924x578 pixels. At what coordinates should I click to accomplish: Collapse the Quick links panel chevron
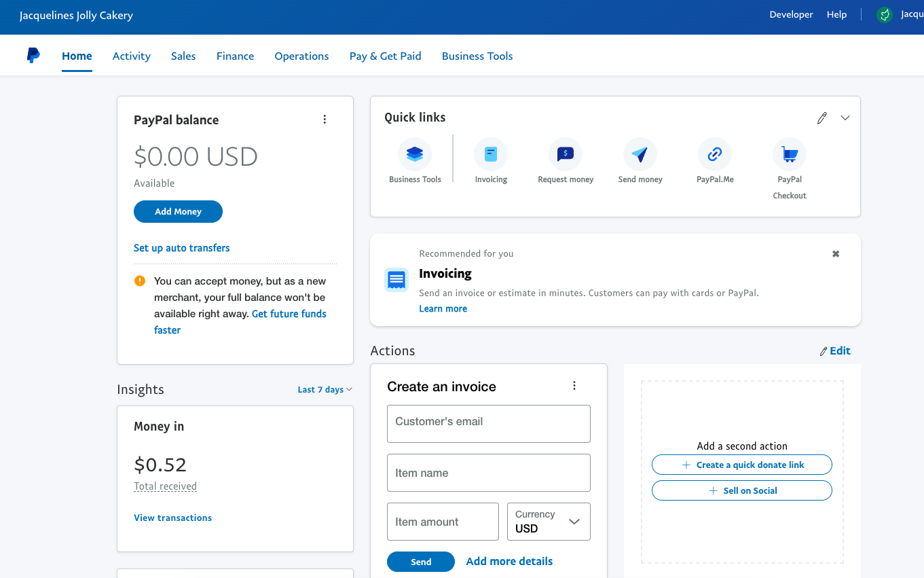845,118
